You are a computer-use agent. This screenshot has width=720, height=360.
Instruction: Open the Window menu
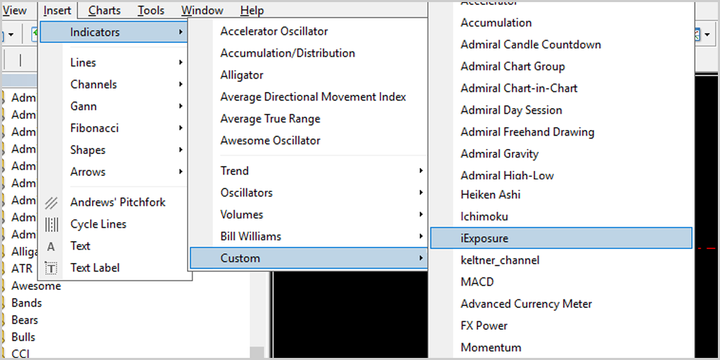202,10
